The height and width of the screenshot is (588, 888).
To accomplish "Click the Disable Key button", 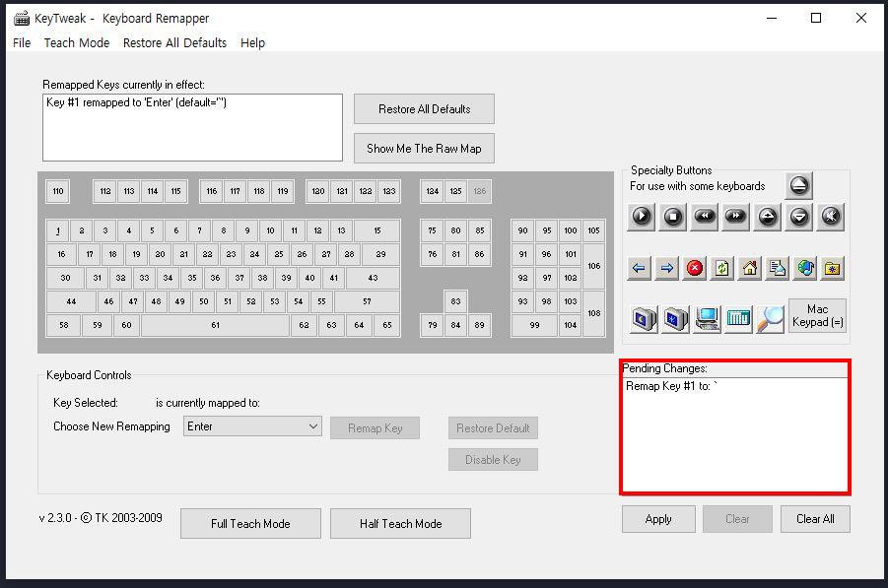I will coord(493,460).
